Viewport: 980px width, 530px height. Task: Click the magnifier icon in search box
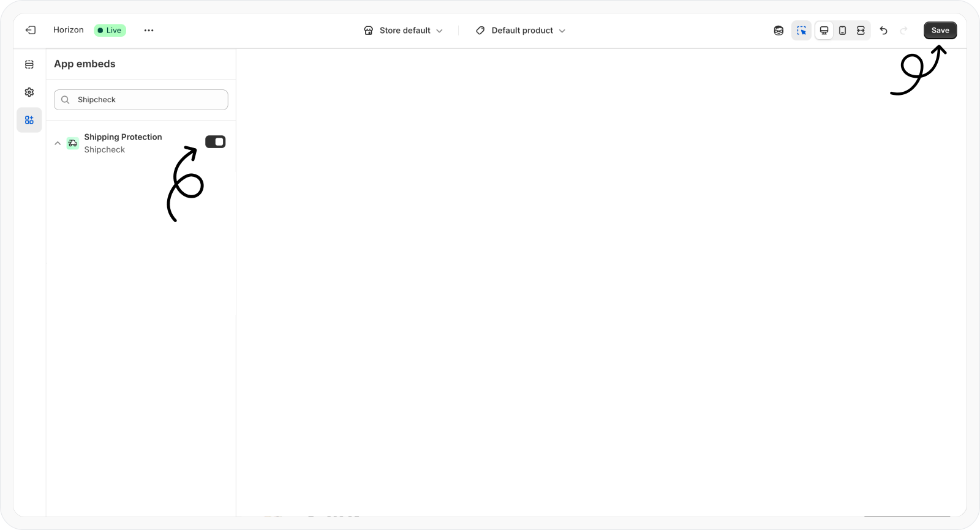66,100
